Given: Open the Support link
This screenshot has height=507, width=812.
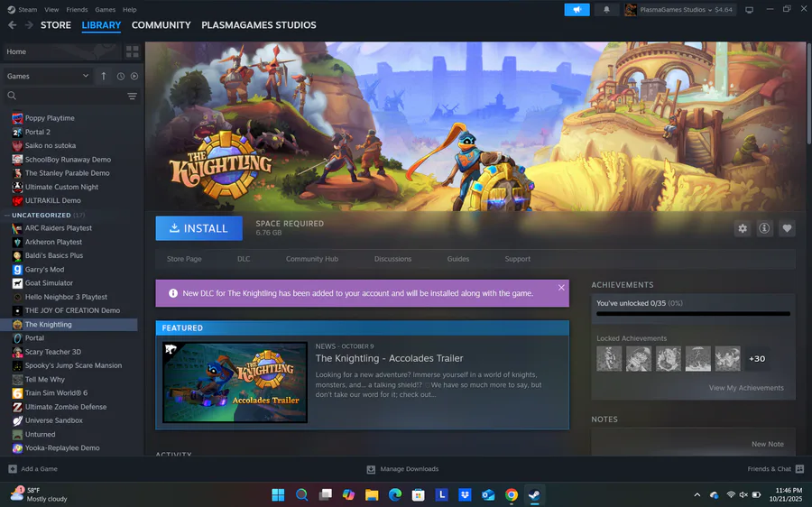Looking at the screenshot, I should [517, 259].
